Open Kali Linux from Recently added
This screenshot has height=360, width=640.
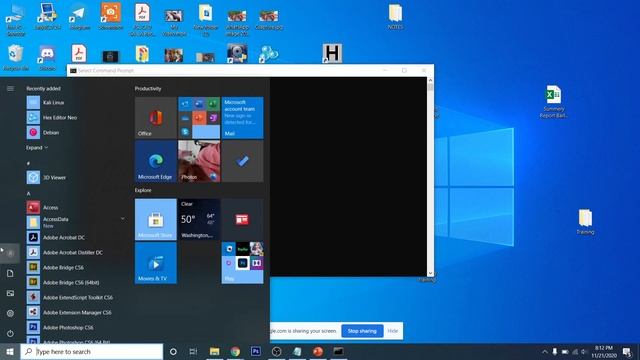[76, 102]
